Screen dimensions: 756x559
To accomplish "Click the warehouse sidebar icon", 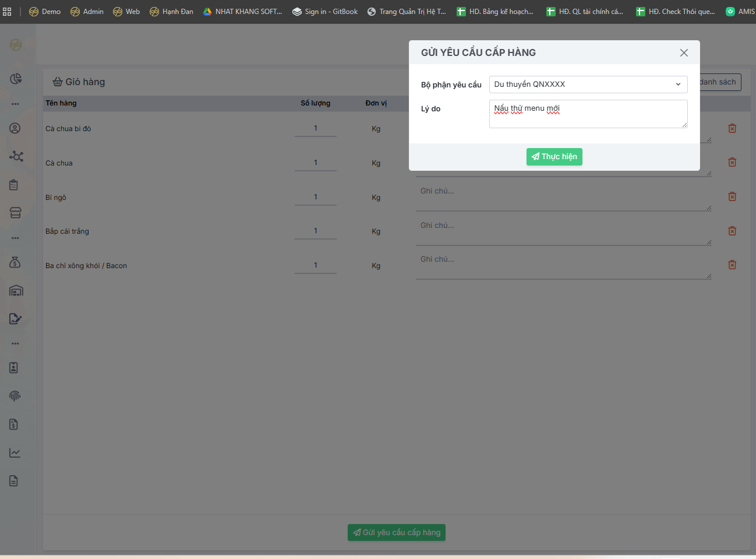I will pyautogui.click(x=16, y=290).
